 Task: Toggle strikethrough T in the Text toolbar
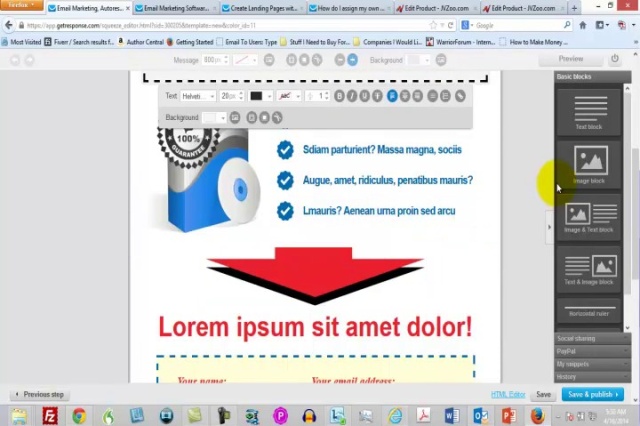tap(377, 96)
